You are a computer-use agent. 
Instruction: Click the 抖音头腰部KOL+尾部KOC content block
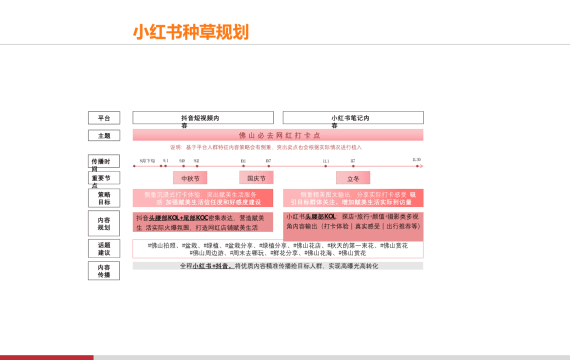pos(203,222)
